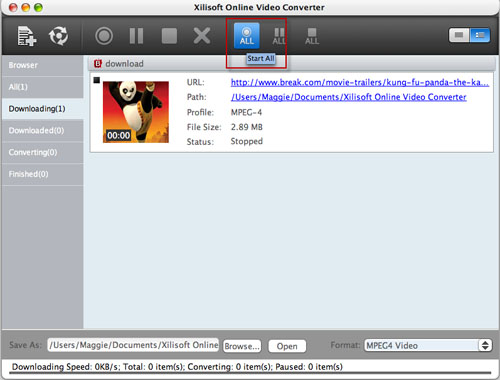Open the Downloaded(0) sidebar tab
Screen dimensions: 500x380
point(42,131)
